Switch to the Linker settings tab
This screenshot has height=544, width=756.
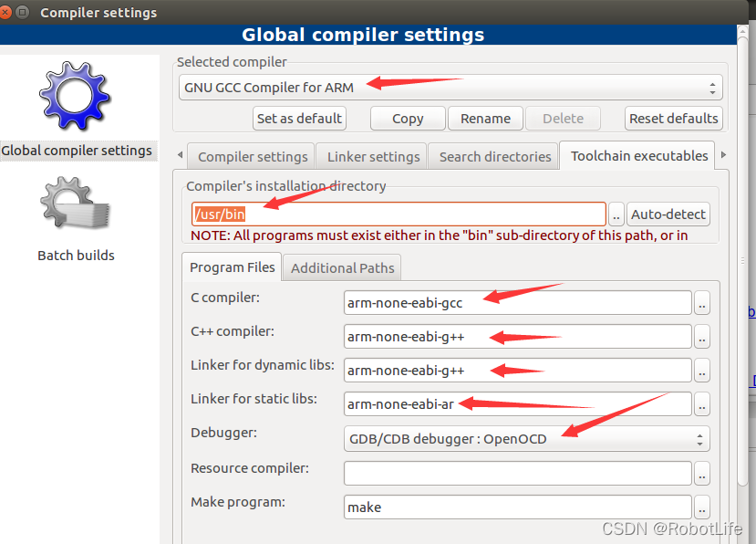click(373, 156)
